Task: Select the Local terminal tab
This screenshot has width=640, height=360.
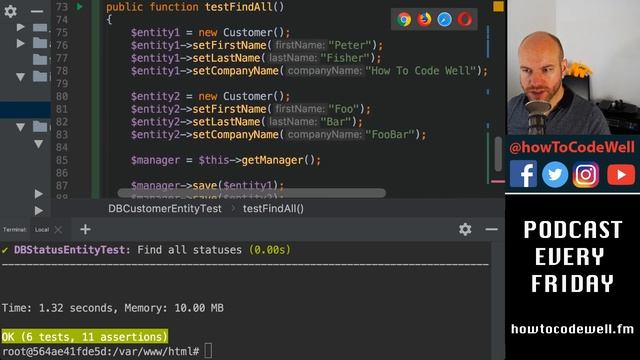Action: point(42,230)
